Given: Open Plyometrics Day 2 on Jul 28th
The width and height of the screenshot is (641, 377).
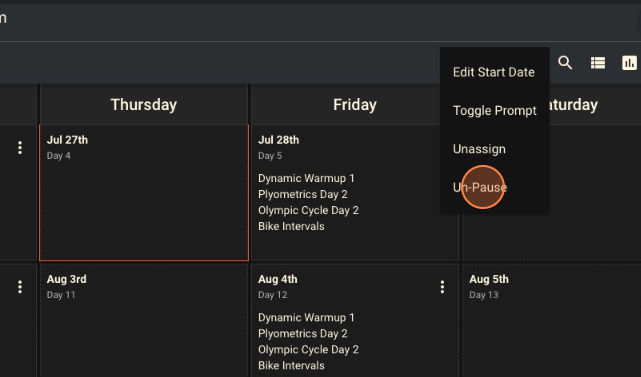Looking at the screenshot, I should pyautogui.click(x=303, y=194).
